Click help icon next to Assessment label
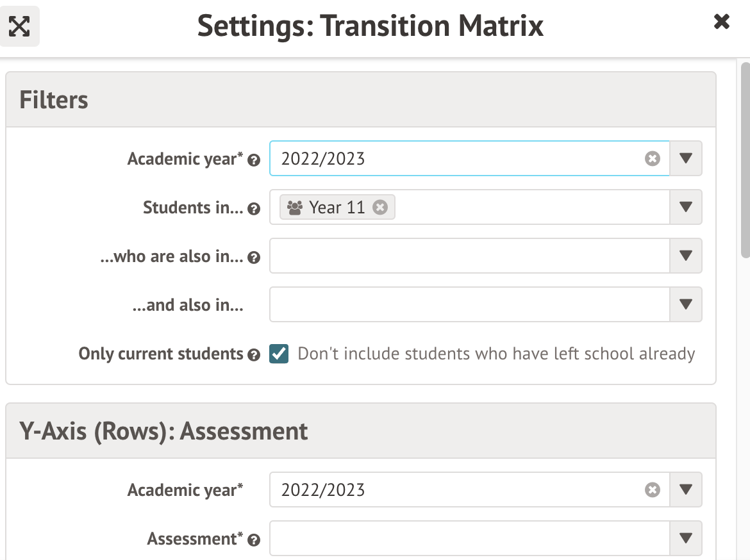750x560 pixels. click(254, 541)
